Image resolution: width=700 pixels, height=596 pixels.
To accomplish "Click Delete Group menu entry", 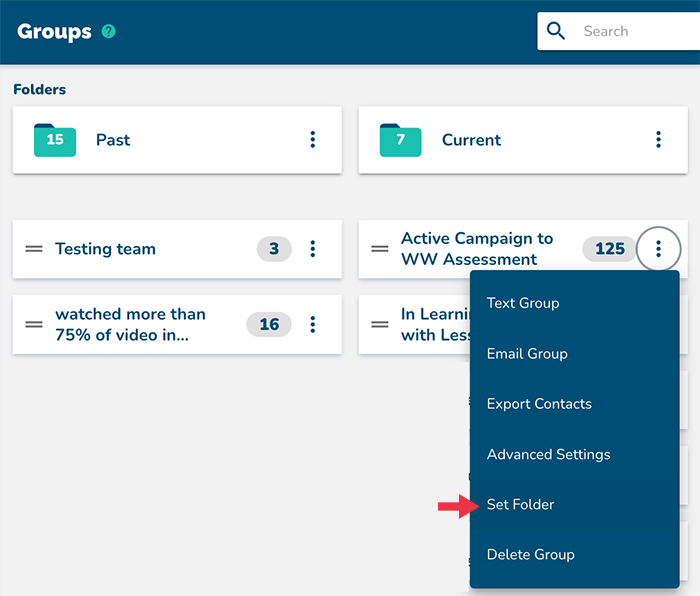I will (530, 554).
